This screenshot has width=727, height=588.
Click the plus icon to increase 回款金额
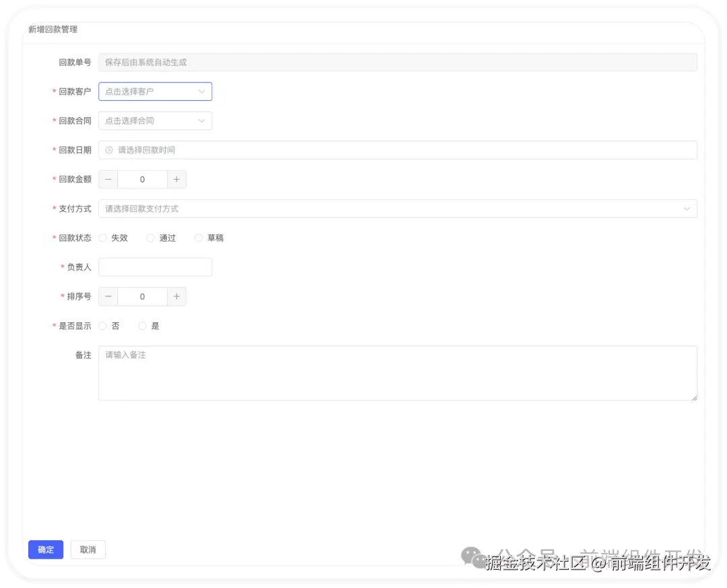click(x=176, y=179)
